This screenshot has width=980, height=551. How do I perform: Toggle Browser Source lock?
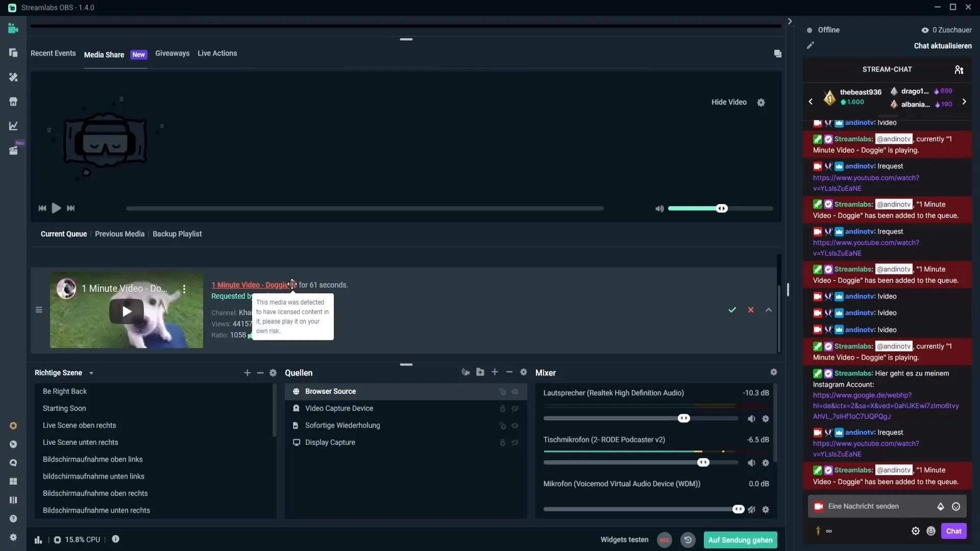click(502, 392)
